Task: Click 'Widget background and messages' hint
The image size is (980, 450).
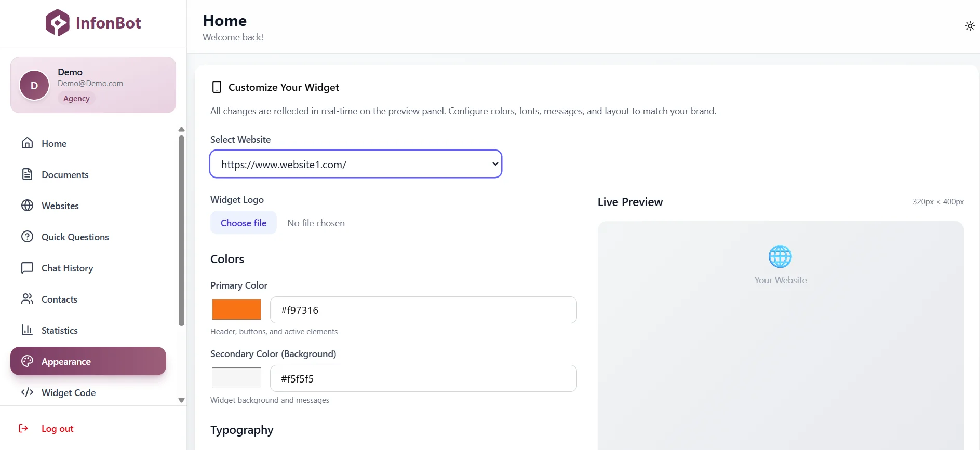Action: (270, 400)
